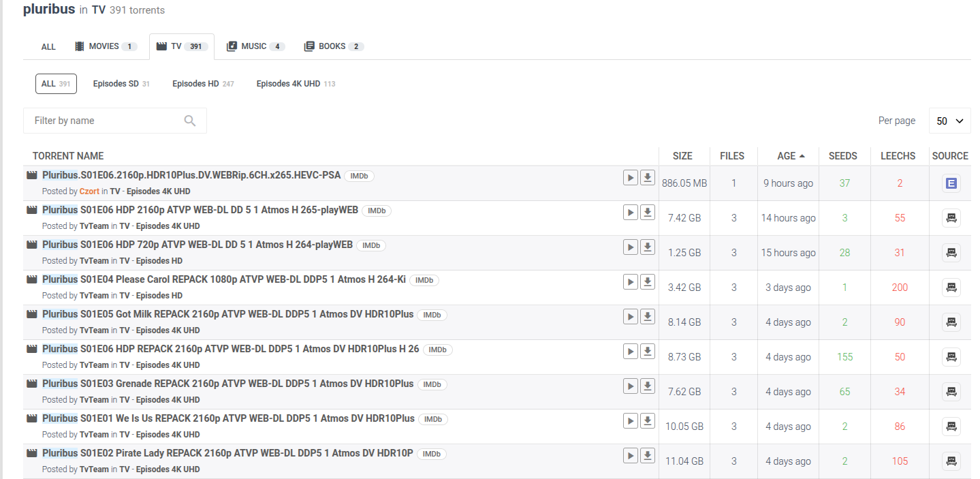Sort by the AGE column header
The height and width of the screenshot is (479, 980).
point(791,156)
